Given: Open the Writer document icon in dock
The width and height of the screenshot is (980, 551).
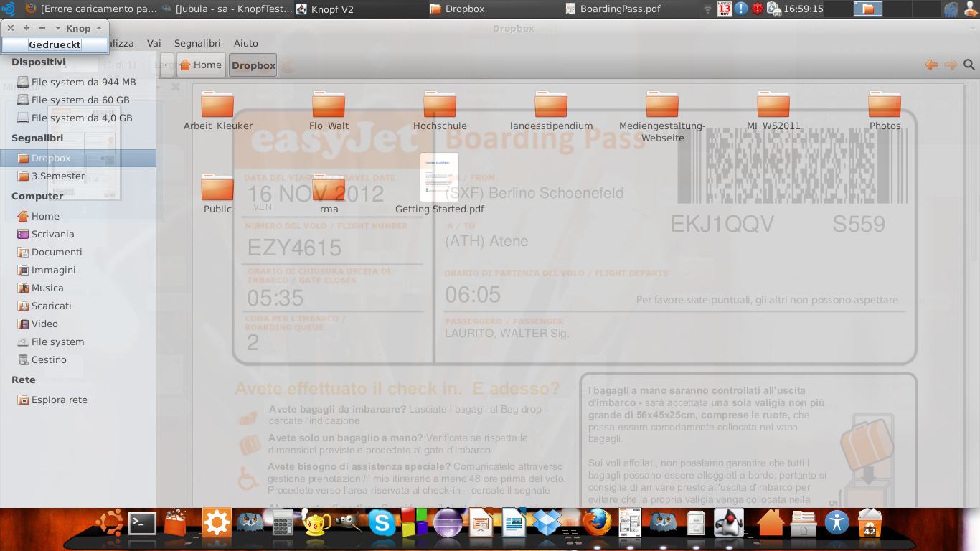Looking at the screenshot, I should tap(514, 522).
